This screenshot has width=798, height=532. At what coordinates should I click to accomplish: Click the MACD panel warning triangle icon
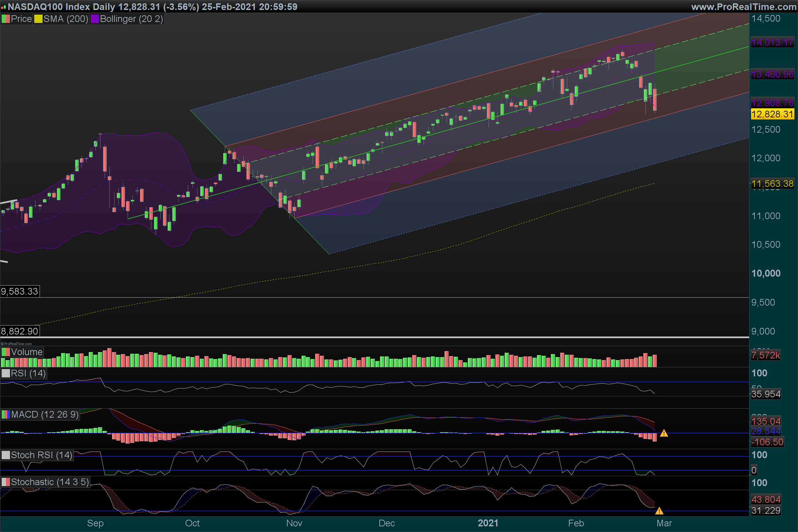tap(664, 433)
